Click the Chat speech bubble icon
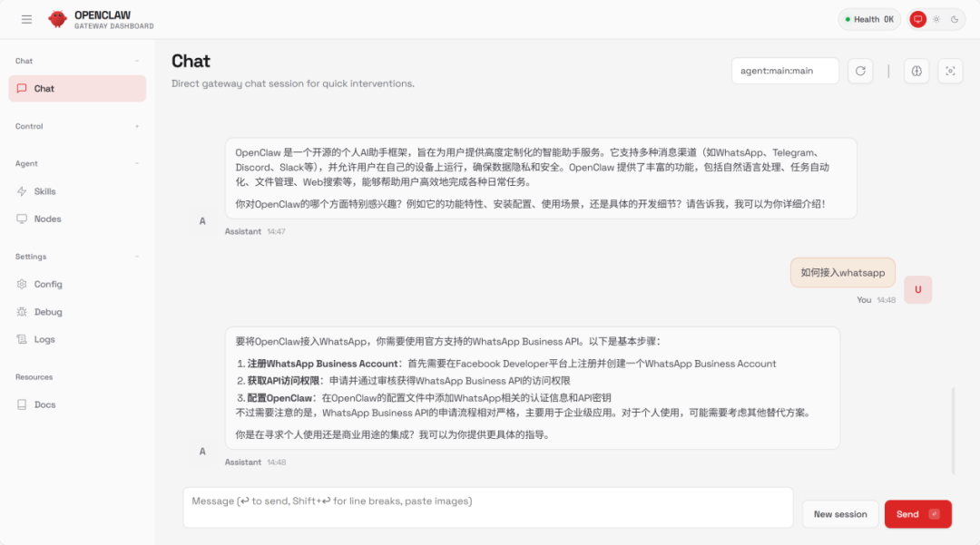This screenshot has width=980, height=545. (22, 89)
